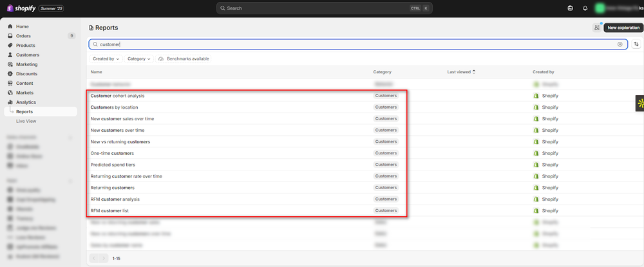Click the Customers person icon in sidebar

tap(10, 55)
